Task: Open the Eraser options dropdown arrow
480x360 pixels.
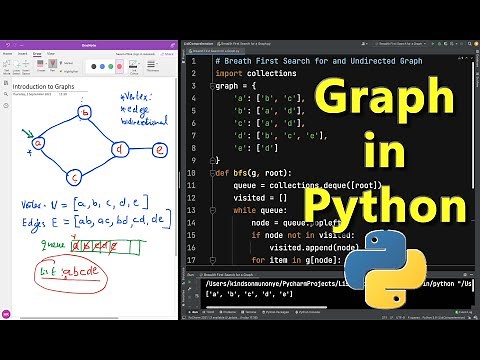Action: [x=46, y=63]
